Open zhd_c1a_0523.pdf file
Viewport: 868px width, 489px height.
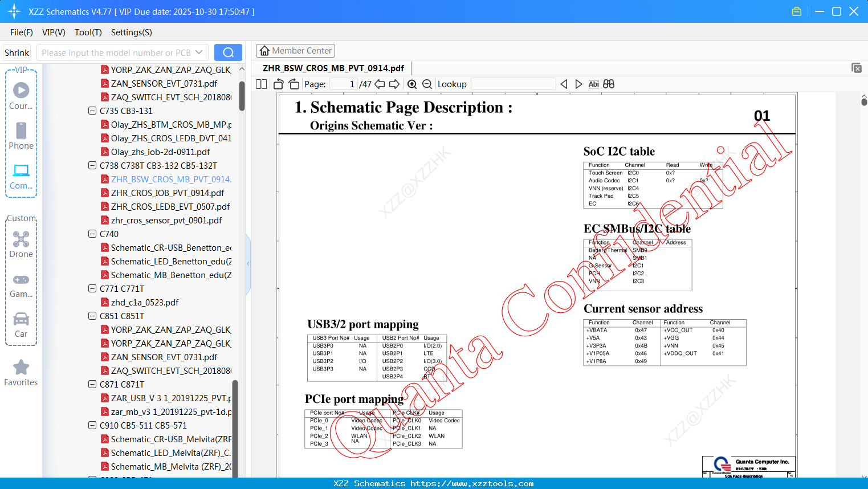point(145,302)
